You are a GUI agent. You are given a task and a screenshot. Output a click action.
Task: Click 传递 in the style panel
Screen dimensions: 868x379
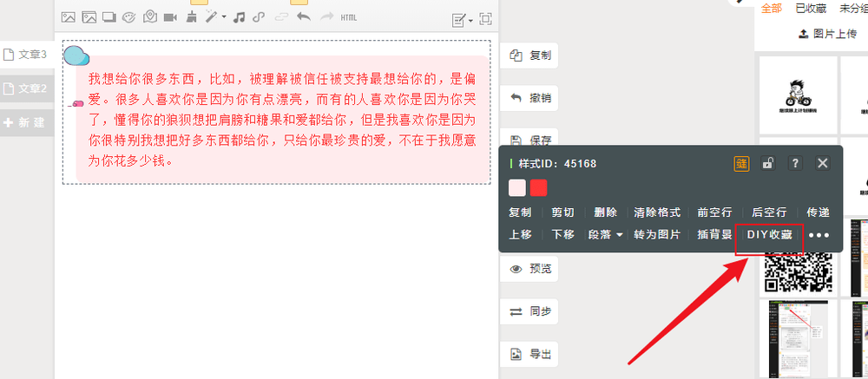(819, 212)
